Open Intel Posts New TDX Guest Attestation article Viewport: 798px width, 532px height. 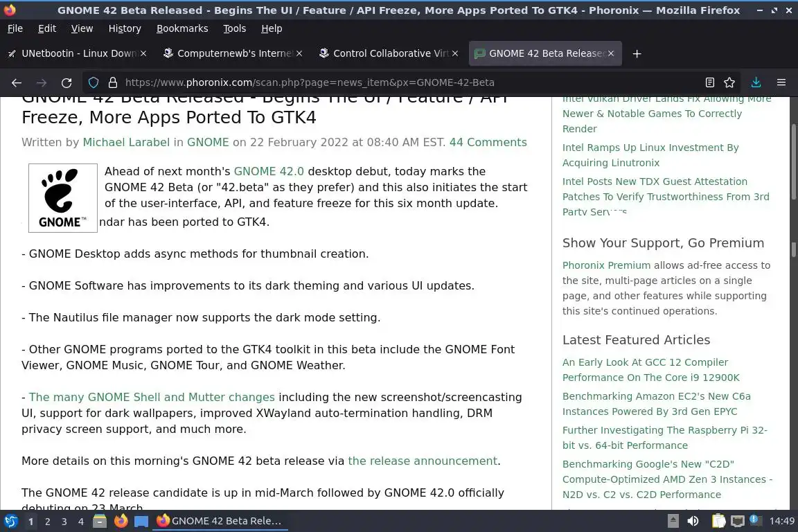pos(666,197)
